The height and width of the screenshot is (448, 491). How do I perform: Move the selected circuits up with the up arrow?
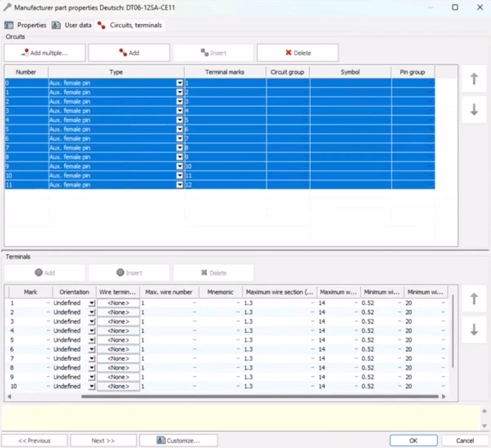click(x=473, y=78)
